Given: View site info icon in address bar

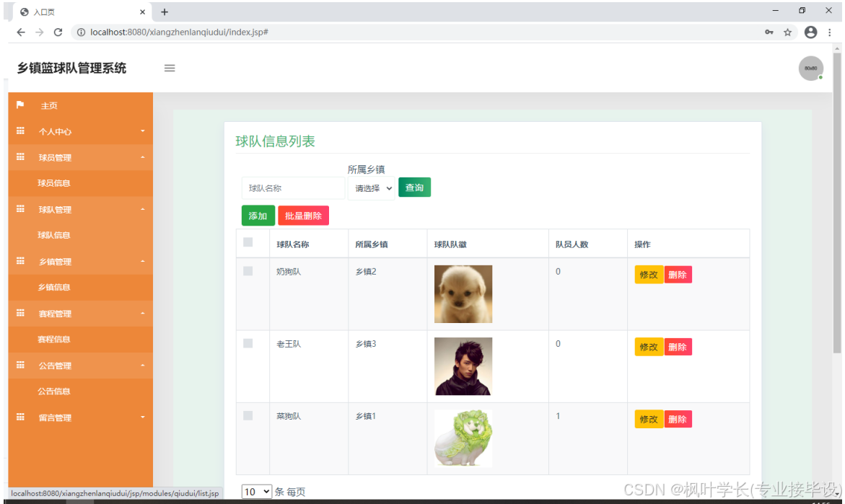Looking at the screenshot, I should pos(81,32).
